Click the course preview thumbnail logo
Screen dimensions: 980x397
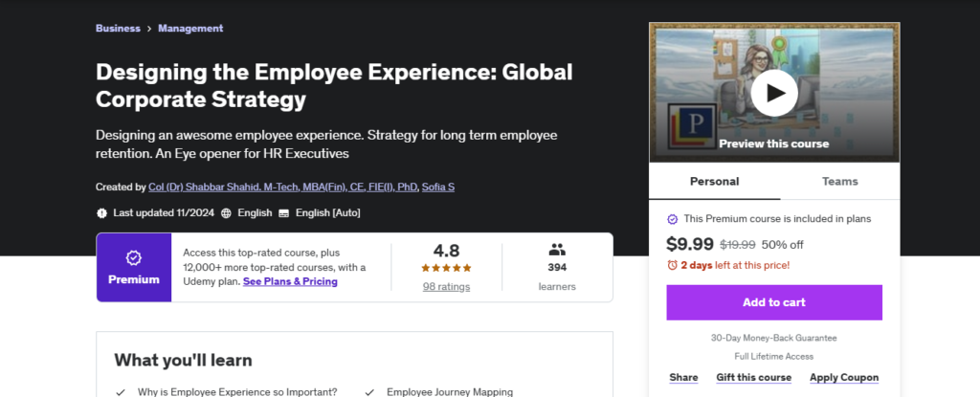click(693, 127)
